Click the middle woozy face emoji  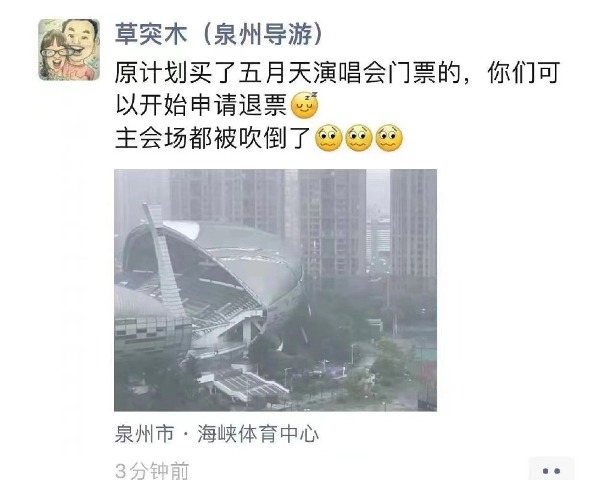pyautogui.click(x=359, y=138)
